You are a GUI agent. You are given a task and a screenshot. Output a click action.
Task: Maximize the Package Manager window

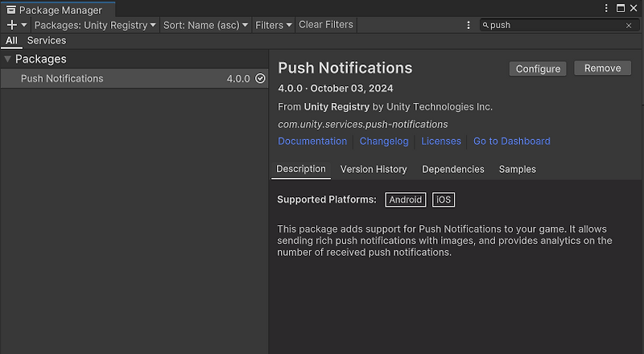(621, 8)
